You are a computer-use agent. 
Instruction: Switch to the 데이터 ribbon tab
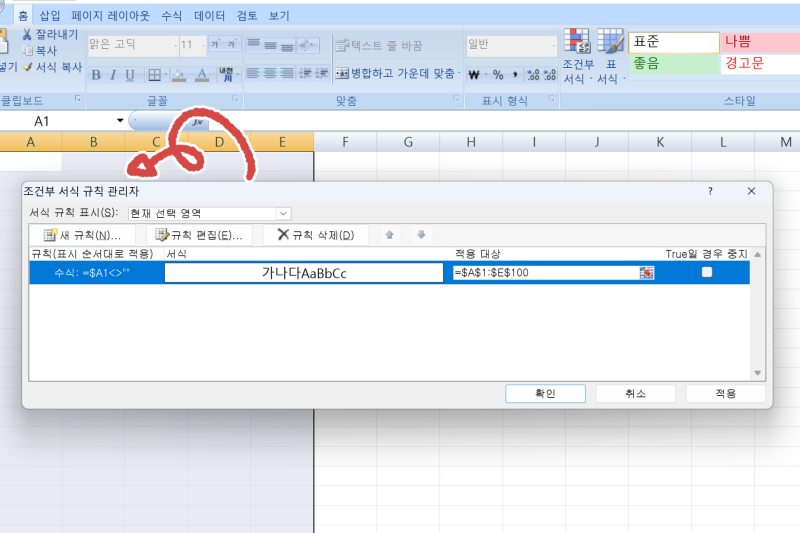[209, 16]
